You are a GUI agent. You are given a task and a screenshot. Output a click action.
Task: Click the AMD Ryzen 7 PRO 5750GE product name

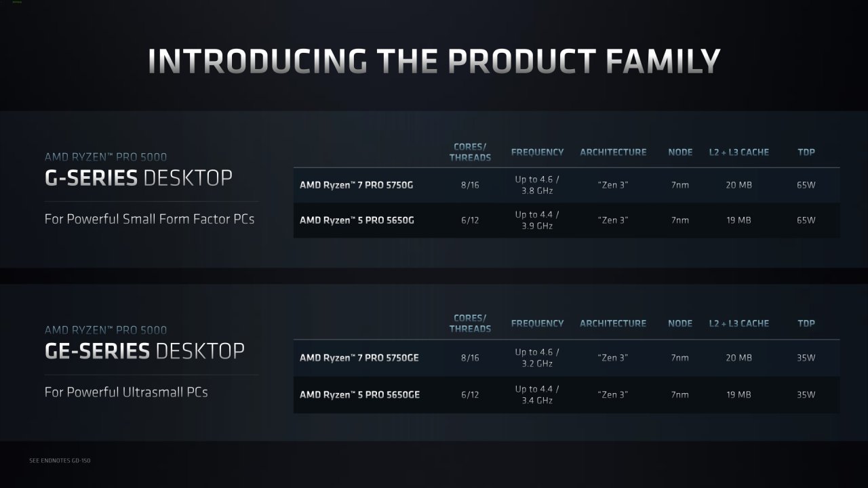pos(359,358)
